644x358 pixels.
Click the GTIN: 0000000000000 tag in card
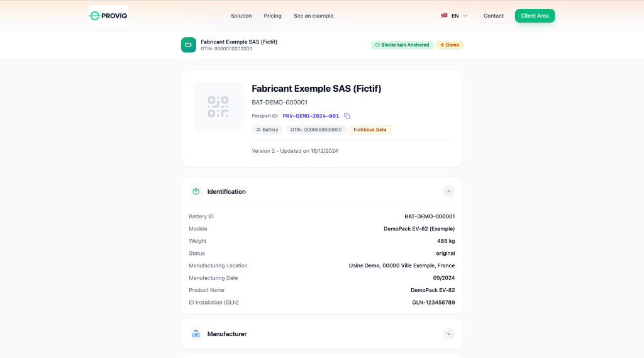[x=316, y=130]
